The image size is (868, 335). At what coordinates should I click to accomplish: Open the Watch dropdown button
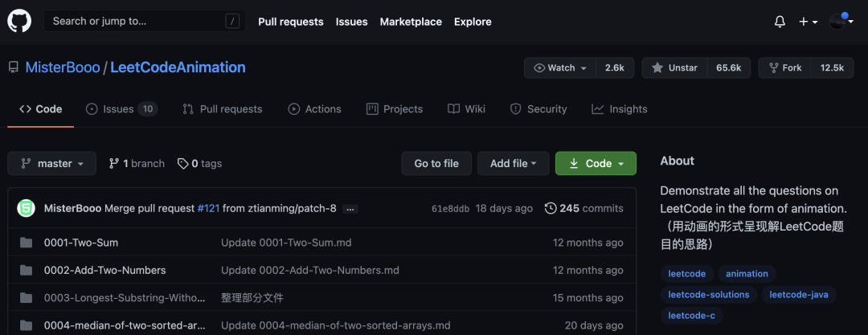560,67
